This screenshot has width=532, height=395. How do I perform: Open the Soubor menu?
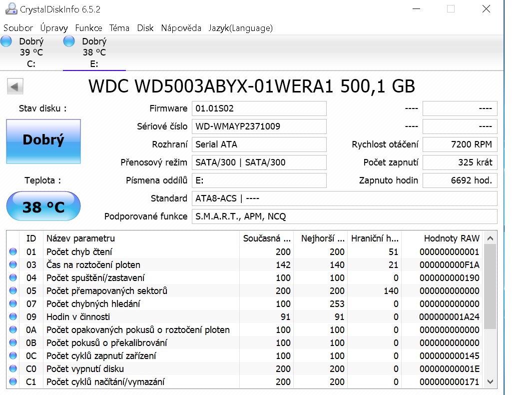tap(18, 28)
